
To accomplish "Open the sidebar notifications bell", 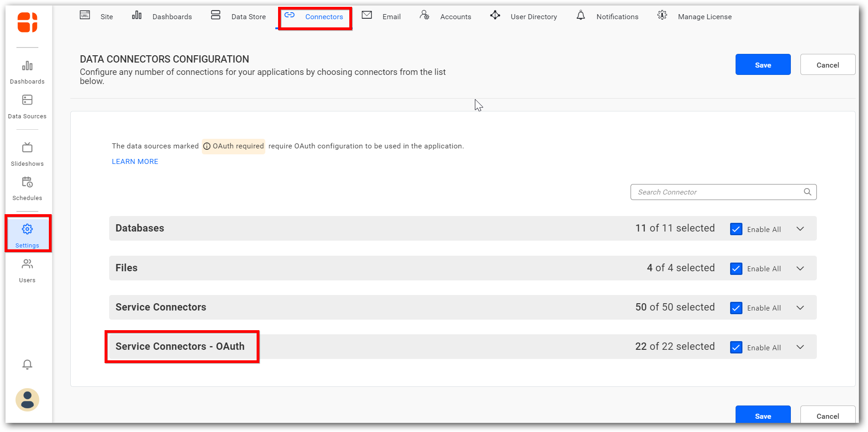I will click(x=27, y=364).
